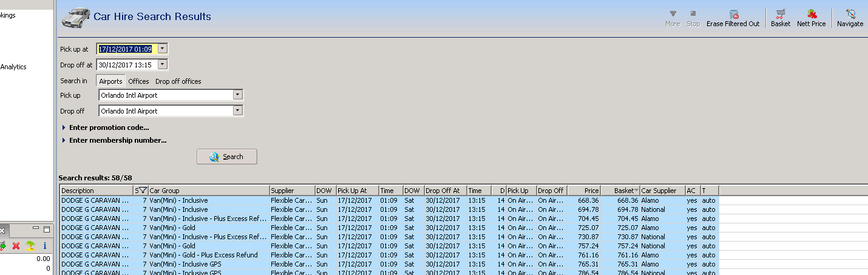Click the blue info icon in lower-left panel
Screen dimensions: 868x275
point(44,246)
